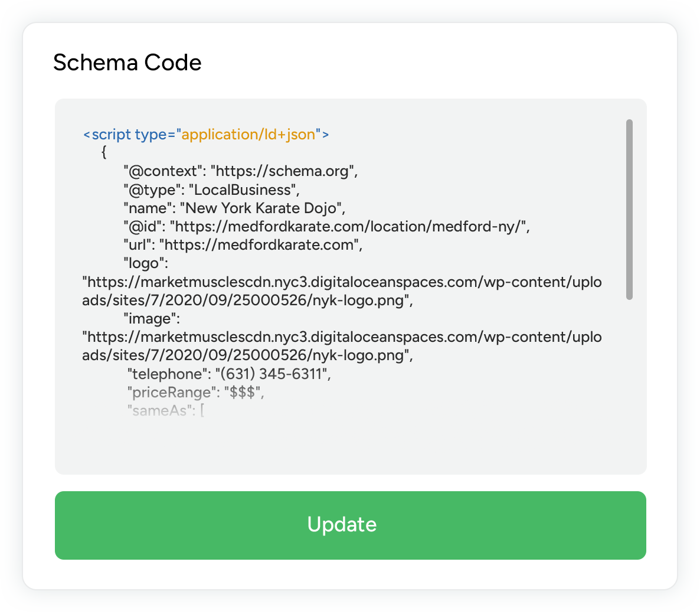Click the Schema Code heading
Image resolution: width=700 pixels, height=614 pixels.
(x=127, y=63)
